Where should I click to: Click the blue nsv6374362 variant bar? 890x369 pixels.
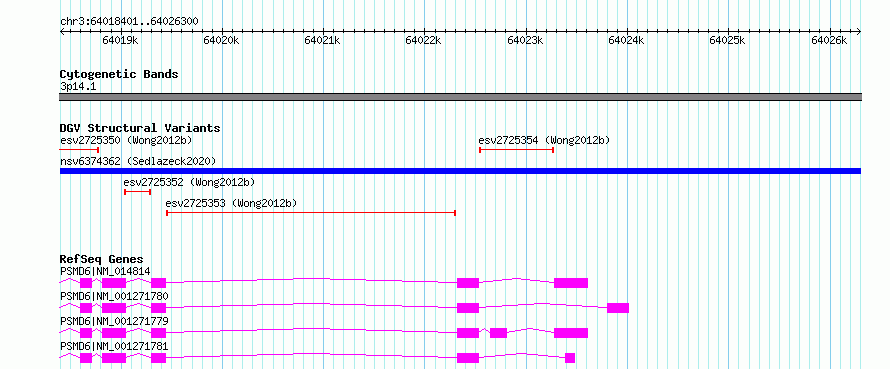pyautogui.click(x=460, y=171)
